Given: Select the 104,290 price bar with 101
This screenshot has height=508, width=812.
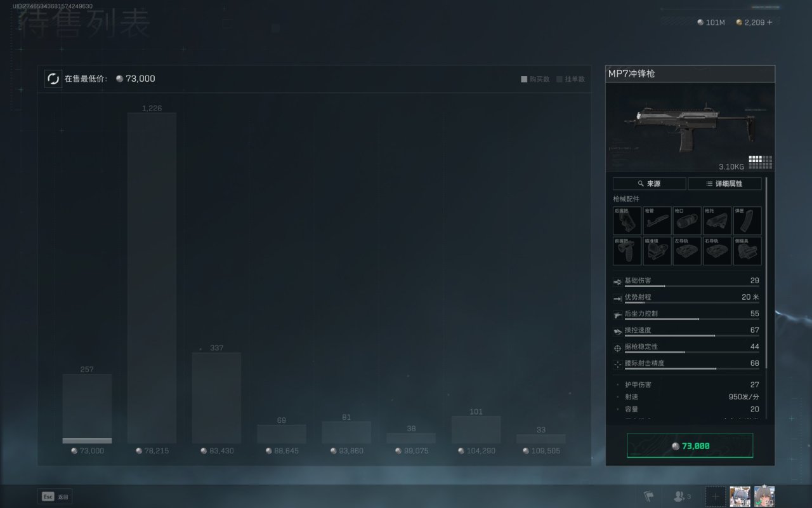Looking at the screenshot, I should click(476, 430).
